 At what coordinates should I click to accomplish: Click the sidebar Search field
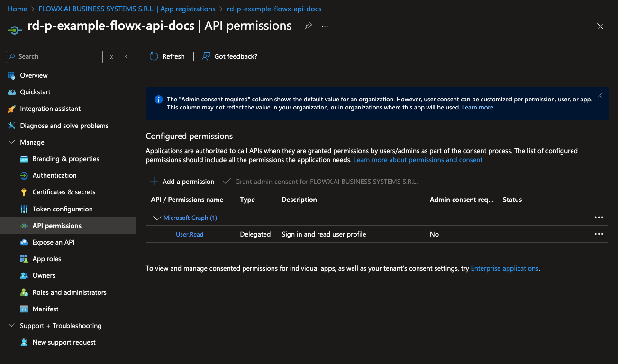click(x=54, y=56)
